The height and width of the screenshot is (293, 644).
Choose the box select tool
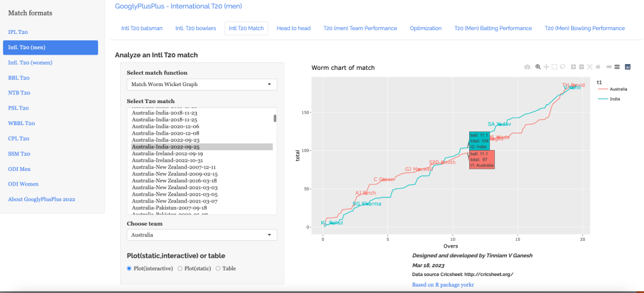(x=555, y=67)
